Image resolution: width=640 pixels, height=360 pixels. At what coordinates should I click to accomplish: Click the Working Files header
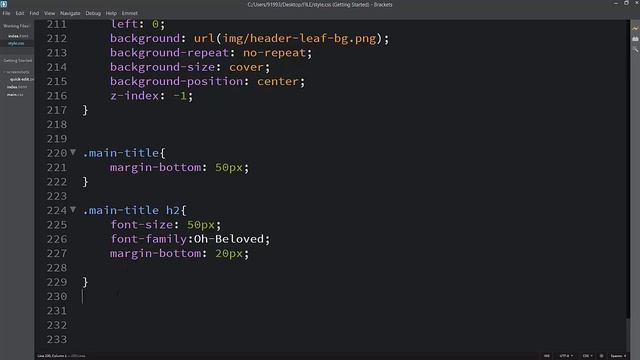[x=16, y=26]
